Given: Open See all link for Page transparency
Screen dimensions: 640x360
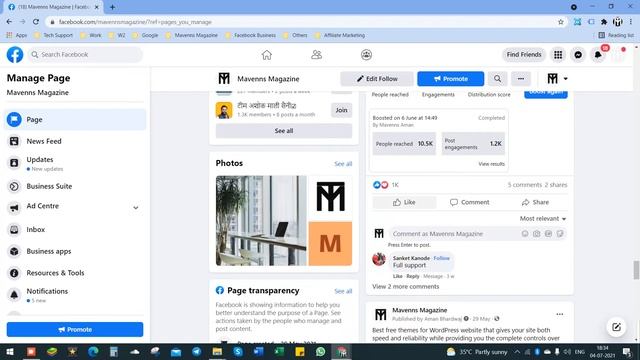Looking at the screenshot, I should [343, 291].
